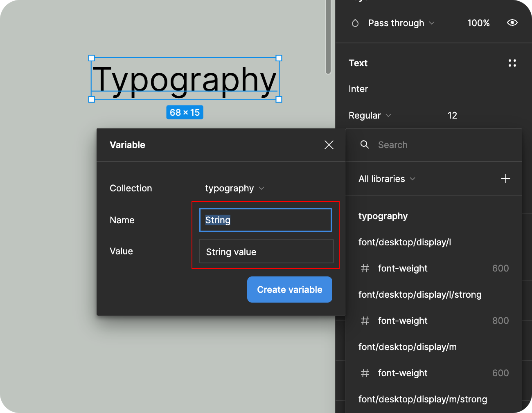The image size is (532, 413).
Task: Open the All libraries dropdown
Action: click(387, 179)
